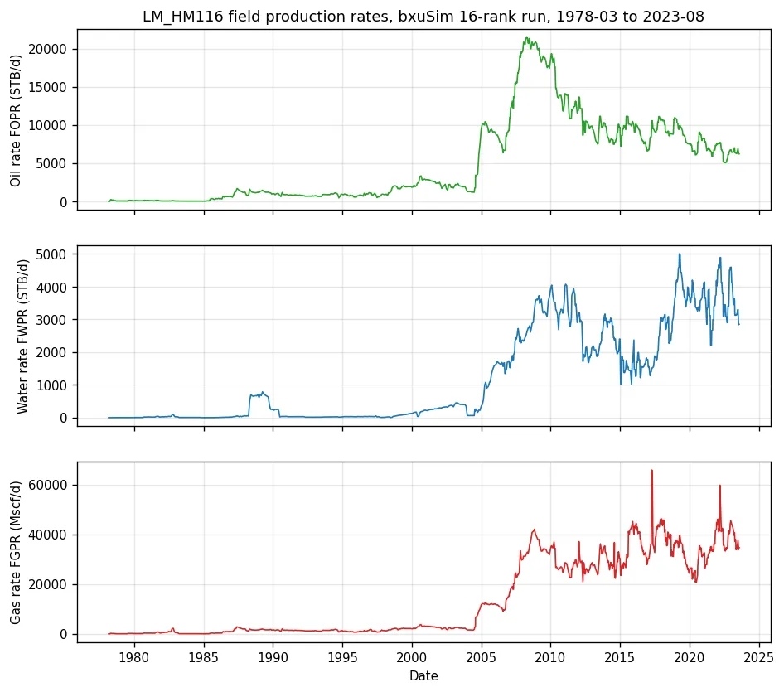Click the 10000 tick on the oil rate axis
784x692 pixels.
click(x=47, y=125)
